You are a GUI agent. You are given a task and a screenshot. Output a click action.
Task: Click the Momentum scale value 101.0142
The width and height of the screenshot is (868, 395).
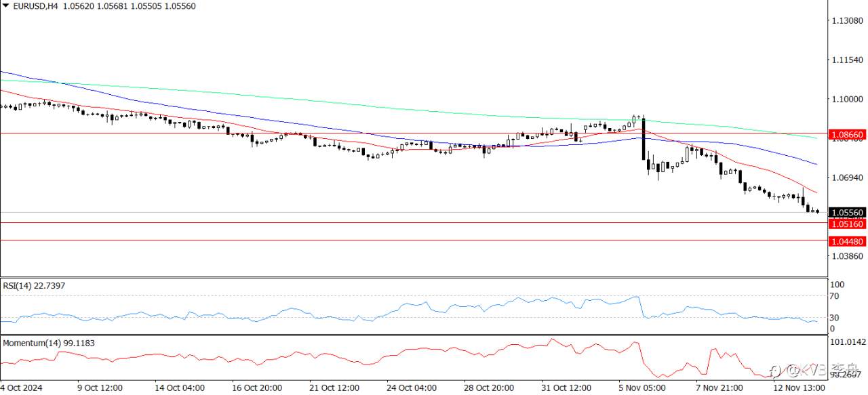(x=847, y=342)
